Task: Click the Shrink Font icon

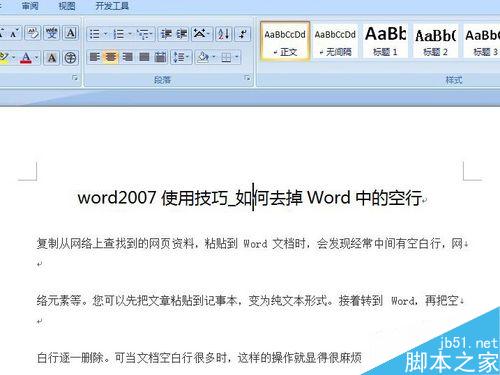Action: pyautogui.click(x=14, y=33)
